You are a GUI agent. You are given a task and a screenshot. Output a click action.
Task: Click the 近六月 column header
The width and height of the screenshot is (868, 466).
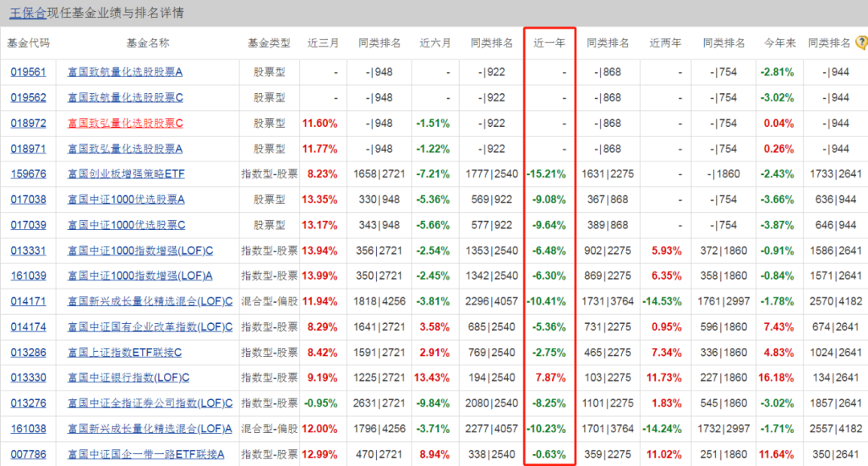coord(435,43)
